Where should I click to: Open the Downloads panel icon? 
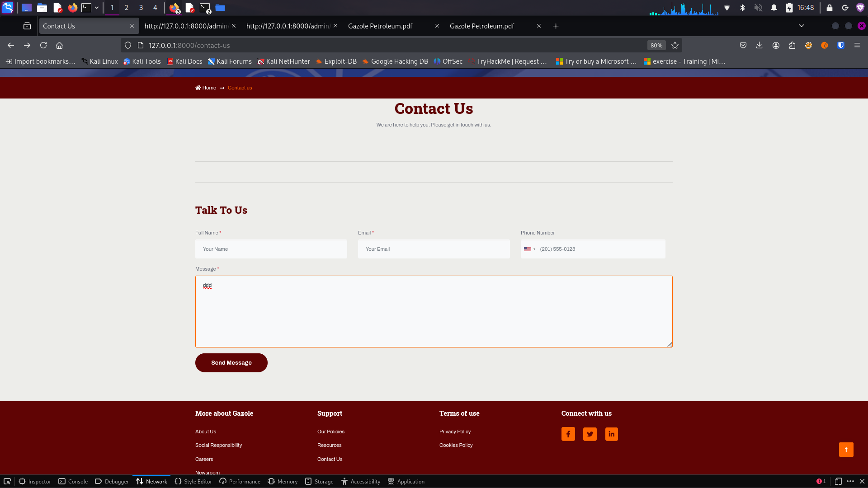[x=759, y=45]
